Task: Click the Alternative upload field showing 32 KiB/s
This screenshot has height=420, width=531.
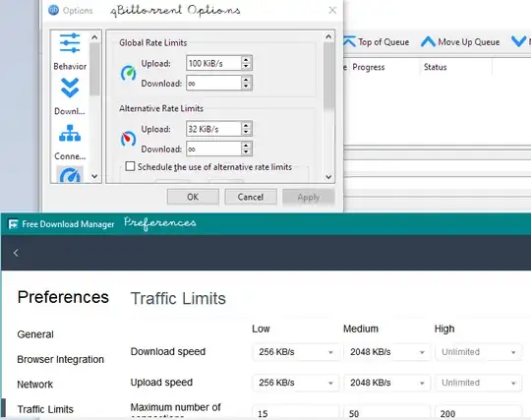Action: 213,129
